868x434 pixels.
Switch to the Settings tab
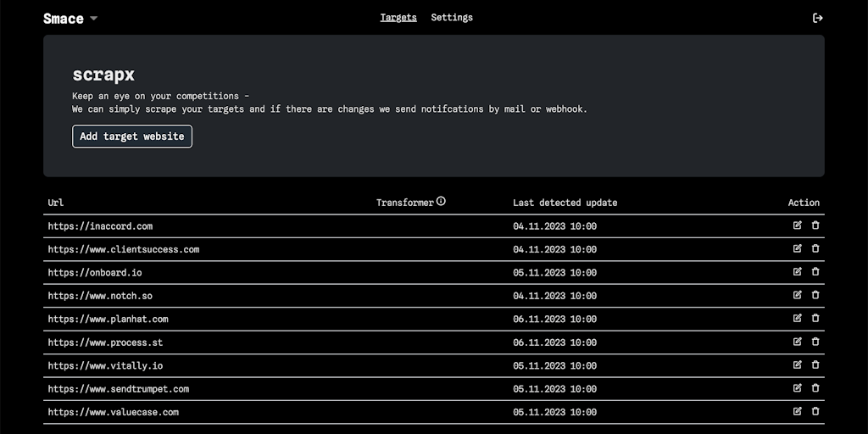[x=452, y=17]
